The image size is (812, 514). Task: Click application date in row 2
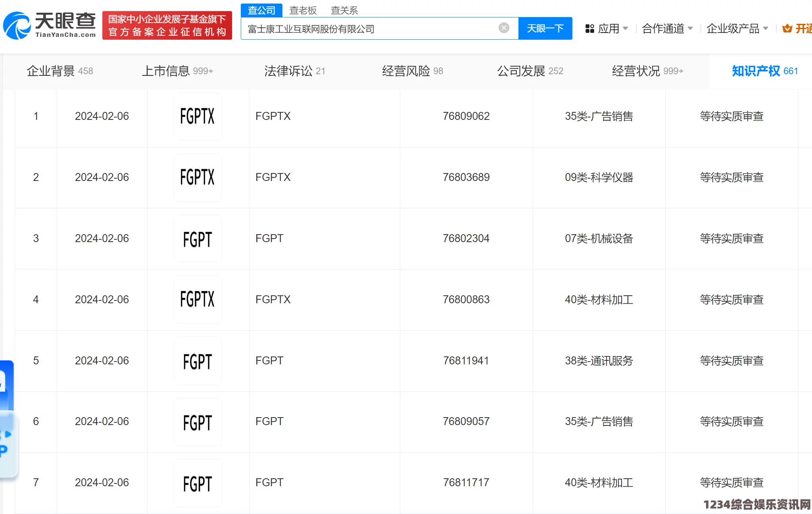click(x=102, y=177)
